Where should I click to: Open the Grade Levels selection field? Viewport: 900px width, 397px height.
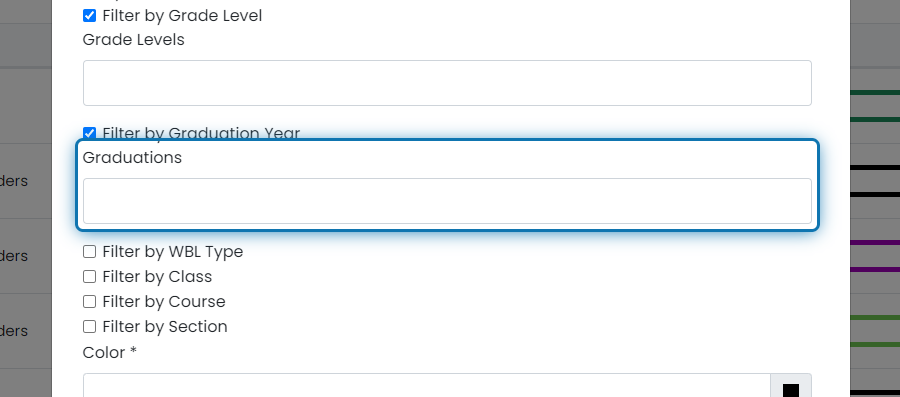(447, 83)
